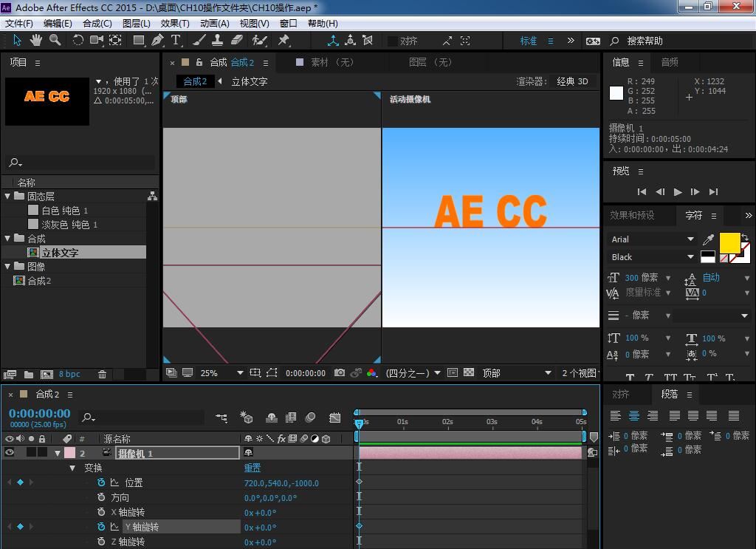Click the graph editor icon in timeline

tap(334, 417)
